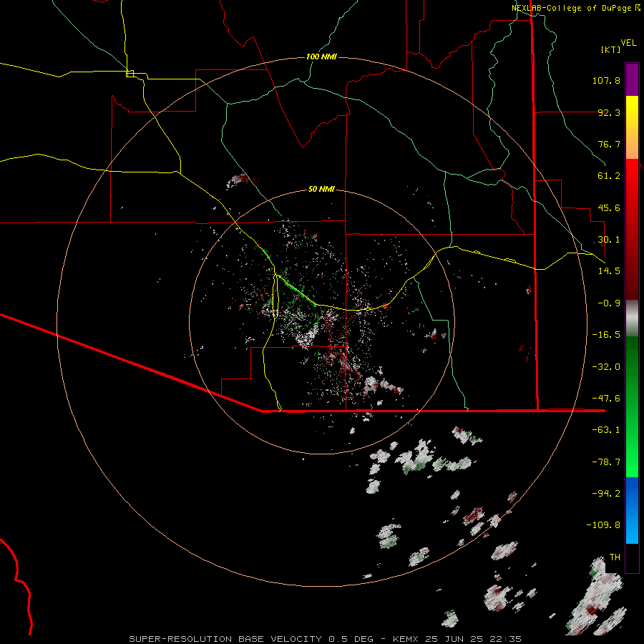The height and width of the screenshot is (644, 644).
Task: Click the Super-Resolution Base Velocity caption
Action: coord(326,639)
